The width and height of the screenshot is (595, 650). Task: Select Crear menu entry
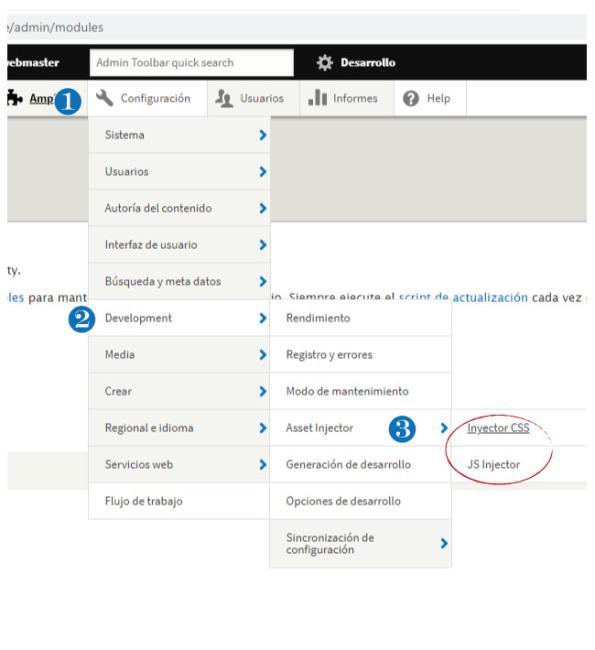(x=179, y=391)
